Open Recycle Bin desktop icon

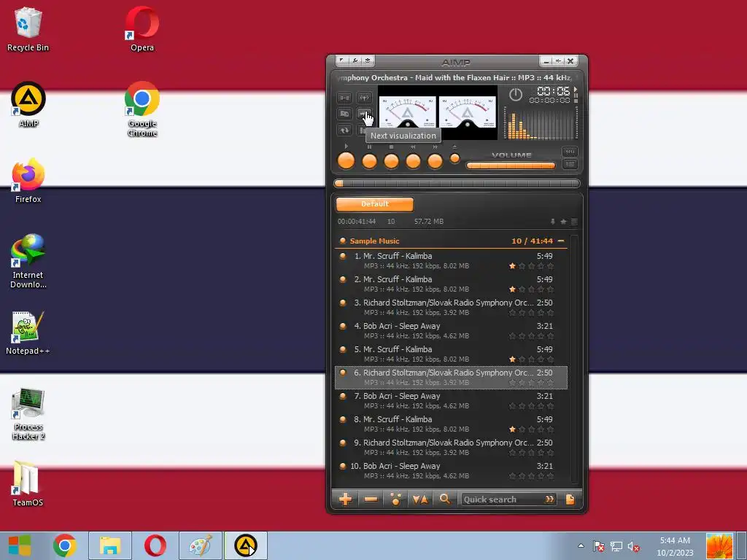tap(28, 29)
